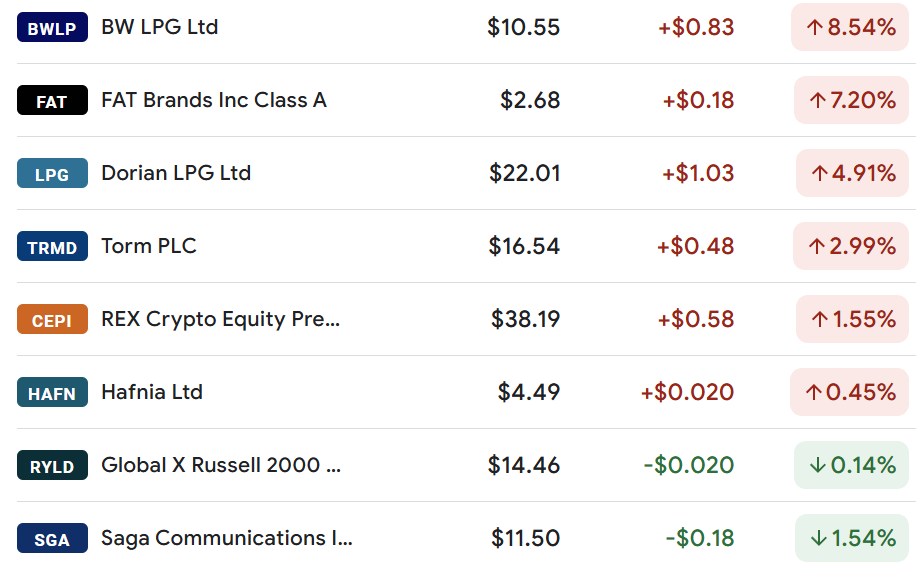Open Saga Communications row name
The image size is (916, 564).
tap(227, 538)
